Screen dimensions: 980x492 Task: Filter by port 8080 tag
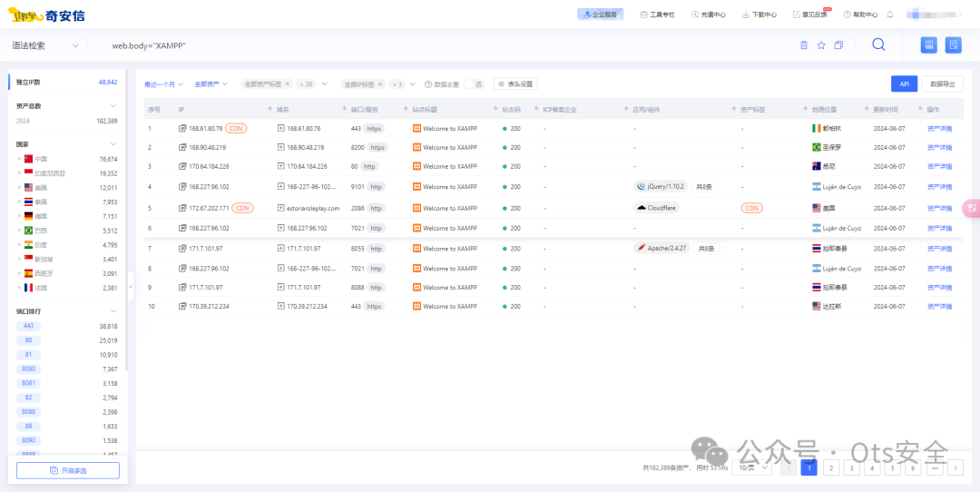(x=29, y=369)
